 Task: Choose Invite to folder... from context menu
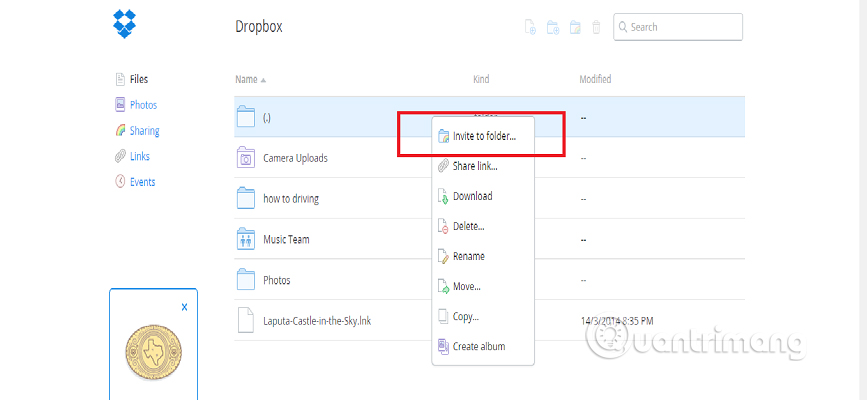[x=483, y=136]
